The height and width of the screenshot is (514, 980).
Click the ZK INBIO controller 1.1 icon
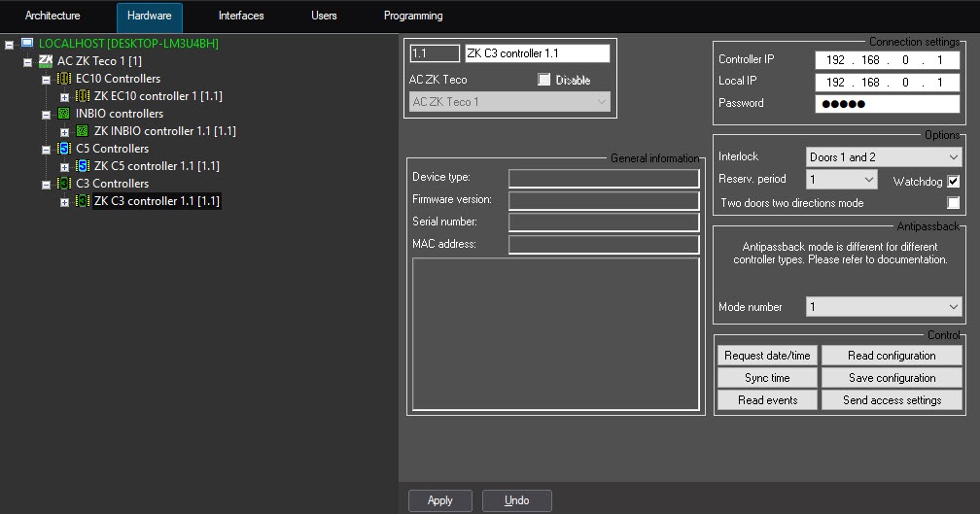(83, 131)
